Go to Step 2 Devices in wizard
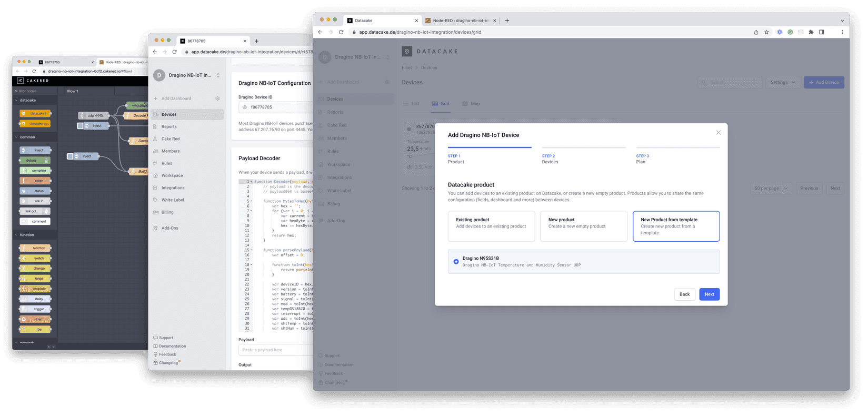The width and height of the screenshot is (868, 415). tap(584, 157)
